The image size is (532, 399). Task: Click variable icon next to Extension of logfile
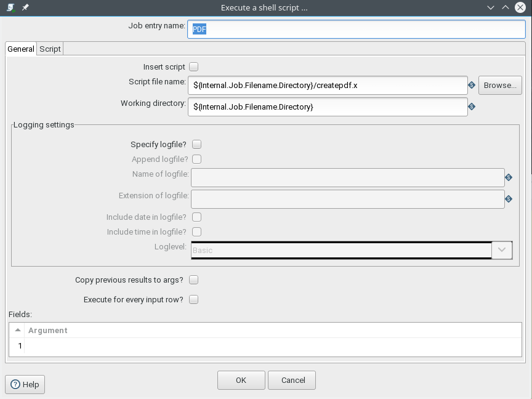click(x=509, y=199)
